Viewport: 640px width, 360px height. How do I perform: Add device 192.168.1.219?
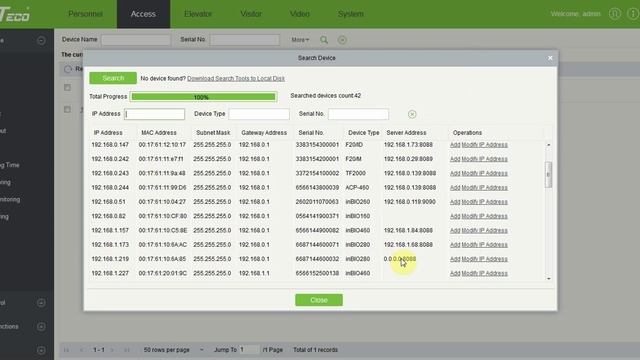click(455, 259)
